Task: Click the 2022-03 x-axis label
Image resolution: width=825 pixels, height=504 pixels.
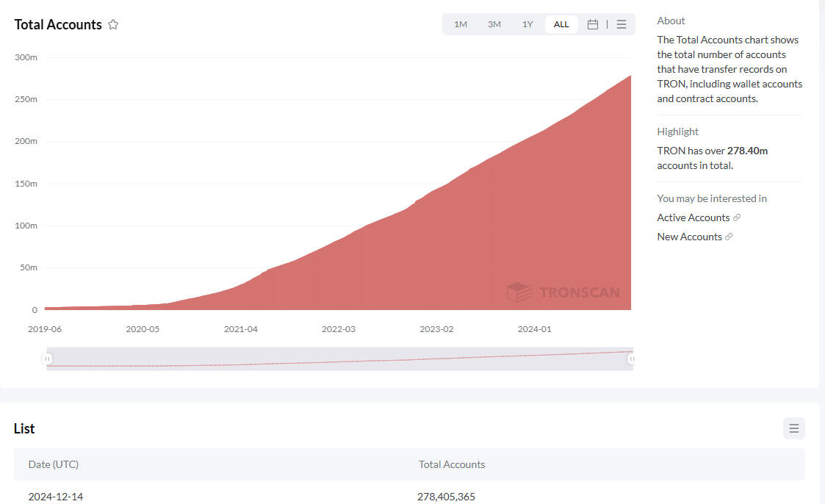Action: 339,329
